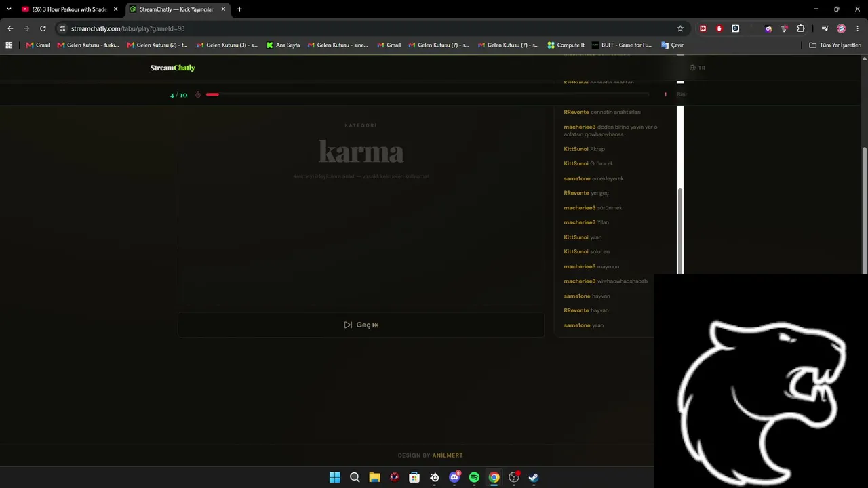Open the Gelen Kutusu - furki bookmark
Viewport: 868px width, 488px height.
pyautogui.click(x=88, y=45)
